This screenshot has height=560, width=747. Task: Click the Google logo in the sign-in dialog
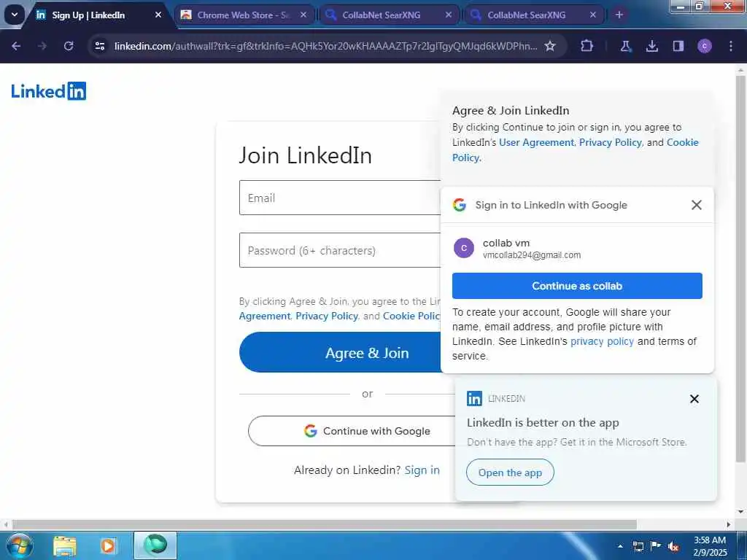point(460,205)
